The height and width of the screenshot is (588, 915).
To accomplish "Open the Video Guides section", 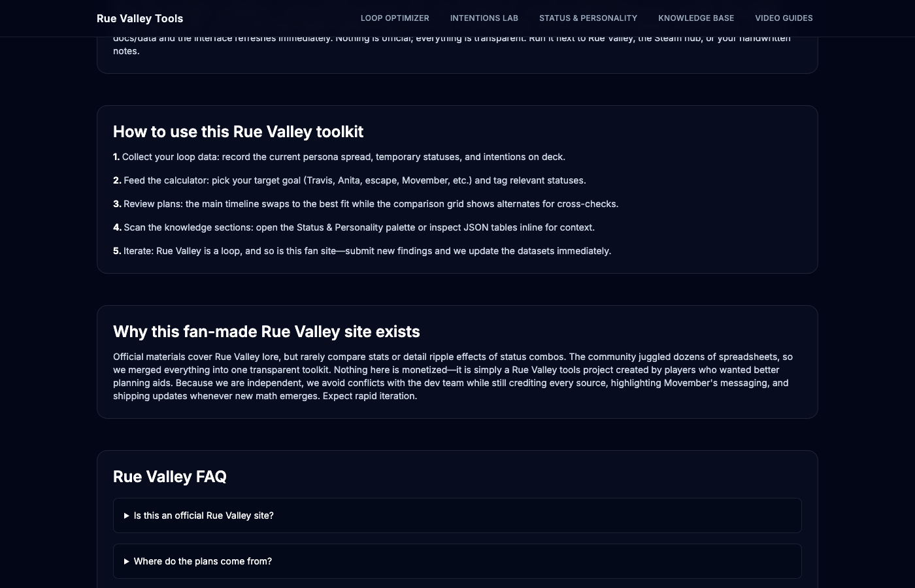I will click(784, 18).
